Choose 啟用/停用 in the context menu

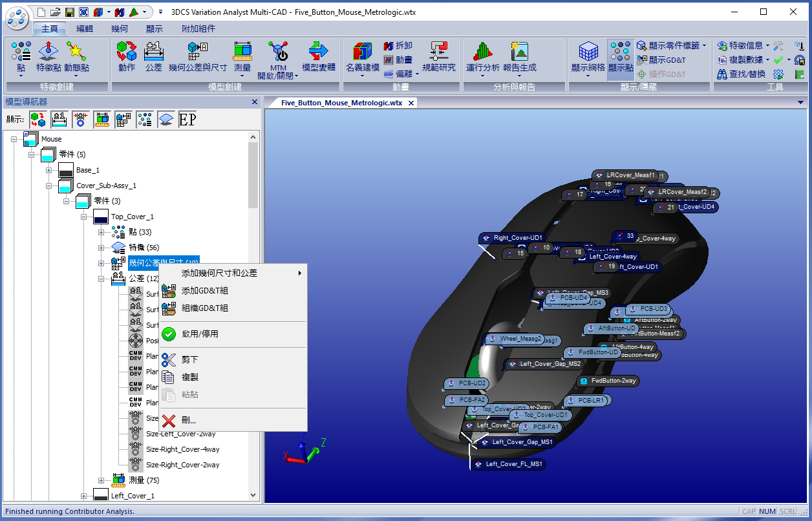tap(233, 334)
